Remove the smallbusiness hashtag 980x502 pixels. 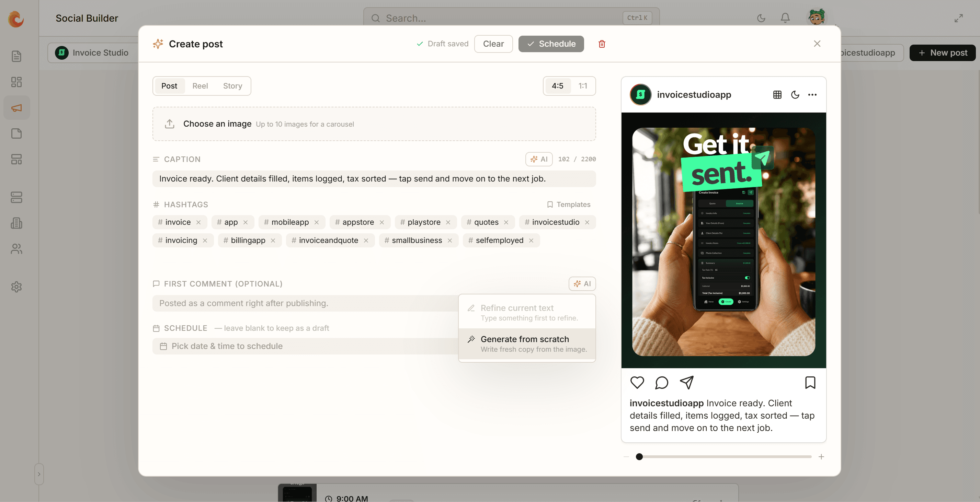point(450,241)
